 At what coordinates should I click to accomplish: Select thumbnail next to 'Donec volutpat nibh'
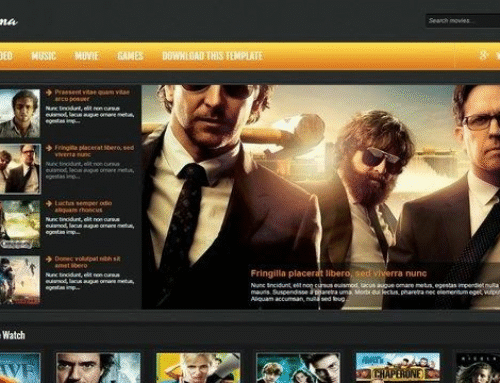point(20,280)
